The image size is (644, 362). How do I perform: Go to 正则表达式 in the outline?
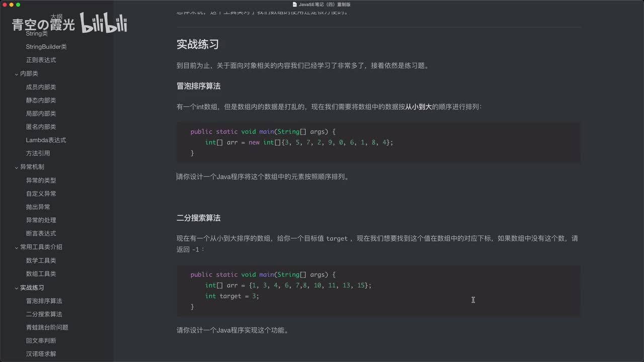coord(41,60)
